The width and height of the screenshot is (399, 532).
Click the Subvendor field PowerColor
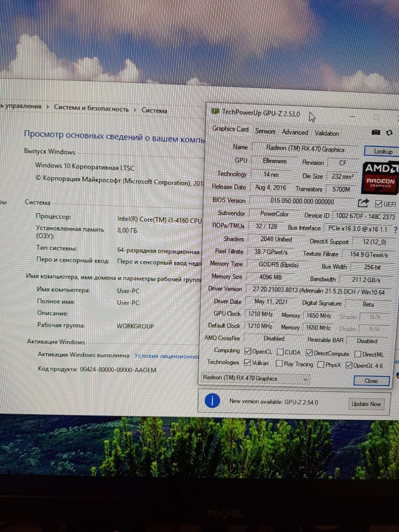(274, 214)
